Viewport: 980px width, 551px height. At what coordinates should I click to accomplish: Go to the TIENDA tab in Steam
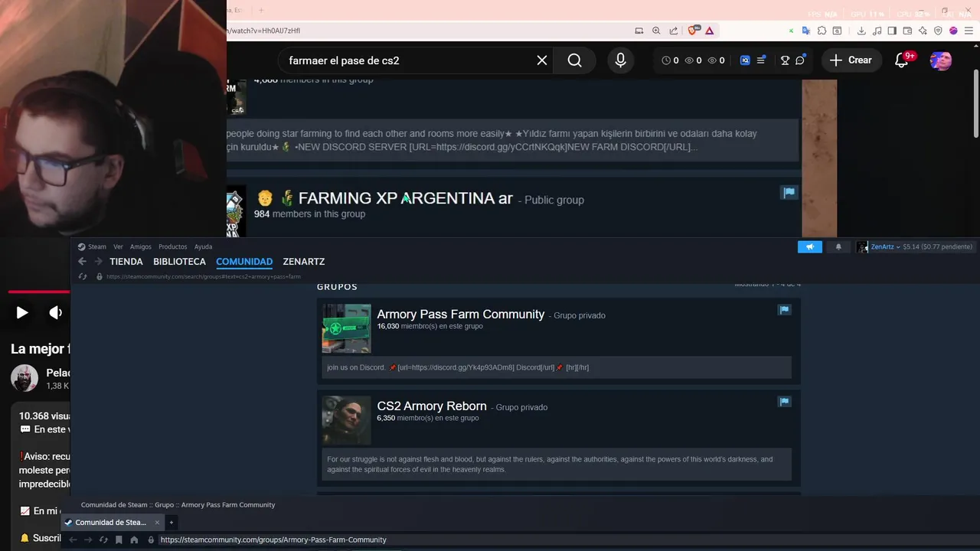(126, 262)
